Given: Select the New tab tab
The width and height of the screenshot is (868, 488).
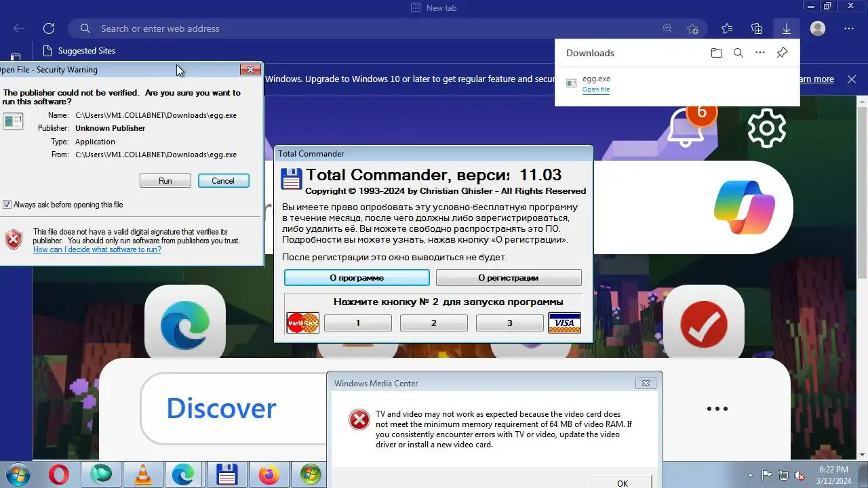Looking at the screenshot, I should [434, 7].
